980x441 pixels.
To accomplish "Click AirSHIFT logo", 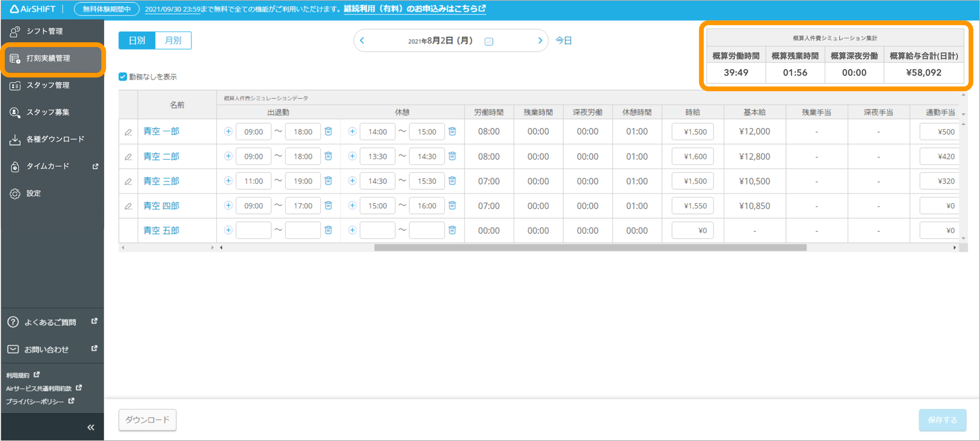I will pyautogui.click(x=33, y=9).
